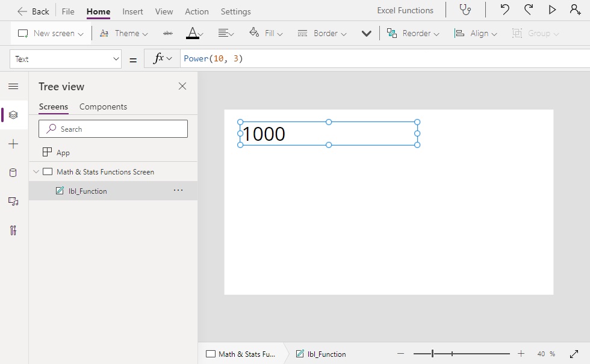Click inside the Tree view search box

(113, 129)
